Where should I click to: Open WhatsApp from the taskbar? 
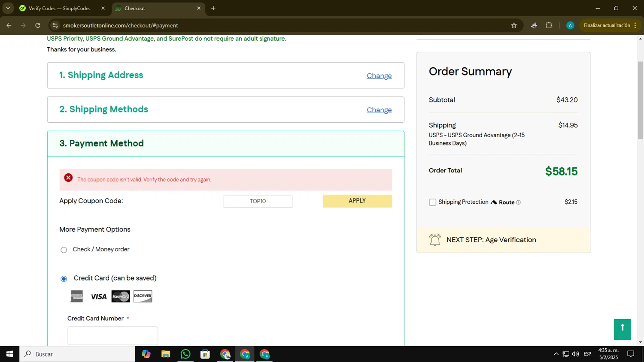[x=185, y=354]
